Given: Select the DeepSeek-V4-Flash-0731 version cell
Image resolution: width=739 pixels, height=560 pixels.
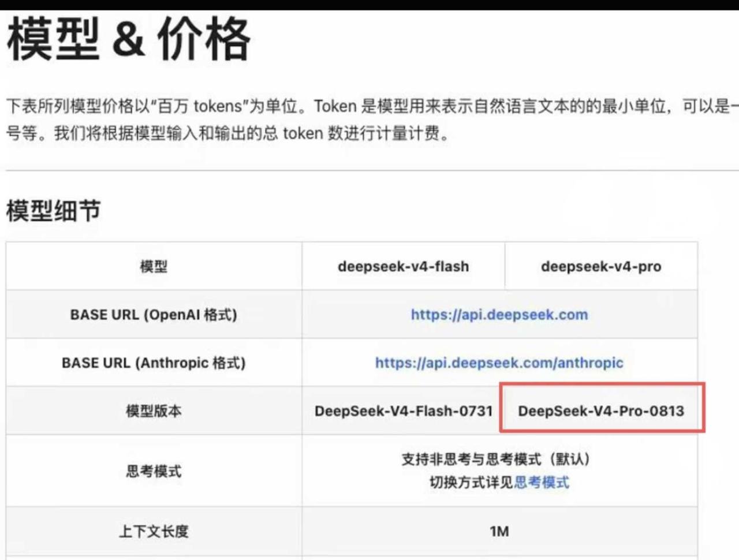Looking at the screenshot, I should tap(404, 411).
